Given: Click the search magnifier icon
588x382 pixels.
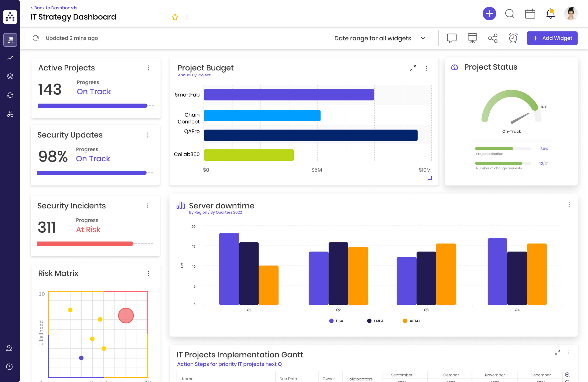Looking at the screenshot, I should click(509, 14).
